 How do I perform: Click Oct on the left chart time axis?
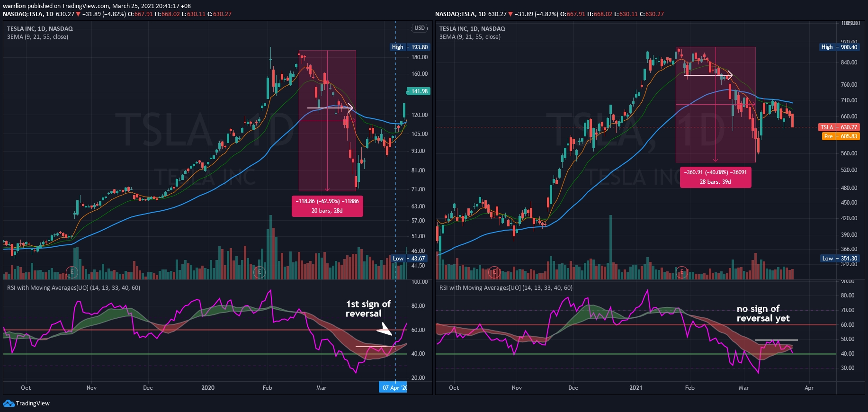coord(26,388)
